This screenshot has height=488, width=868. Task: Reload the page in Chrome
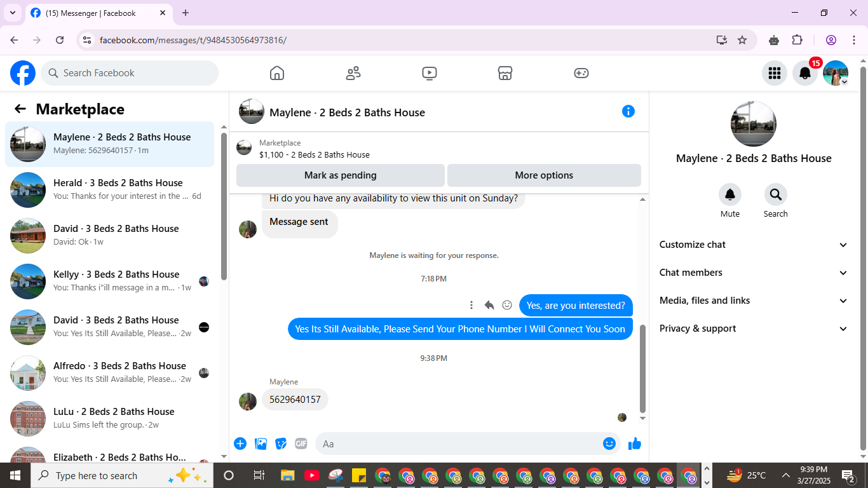tap(60, 40)
